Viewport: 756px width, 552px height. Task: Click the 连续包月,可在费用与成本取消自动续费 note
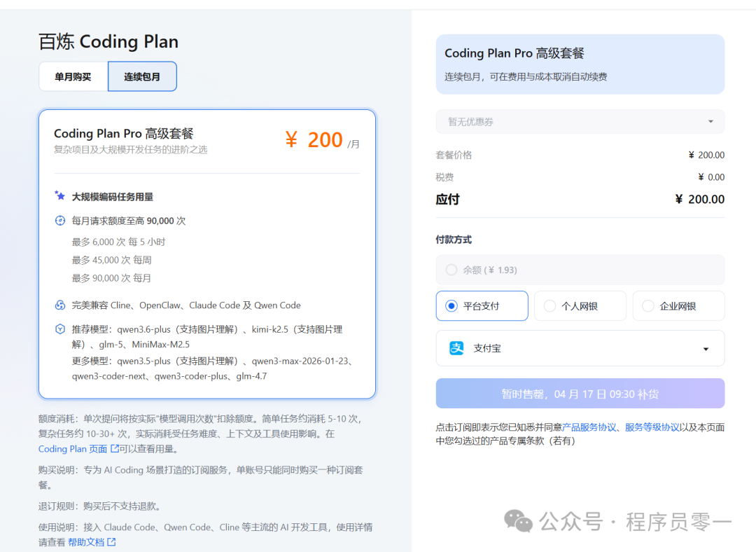click(x=526, y=77)
